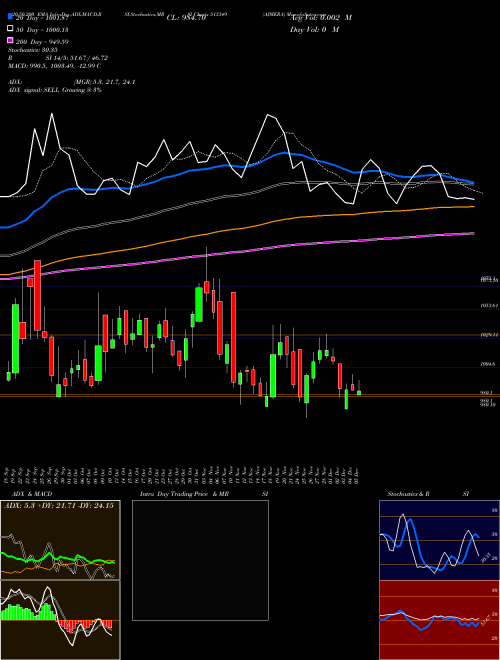The width and height of the screenshot is (500, 660).
Task: Open the MACD histogram chart panel
Action: point(60,620)
